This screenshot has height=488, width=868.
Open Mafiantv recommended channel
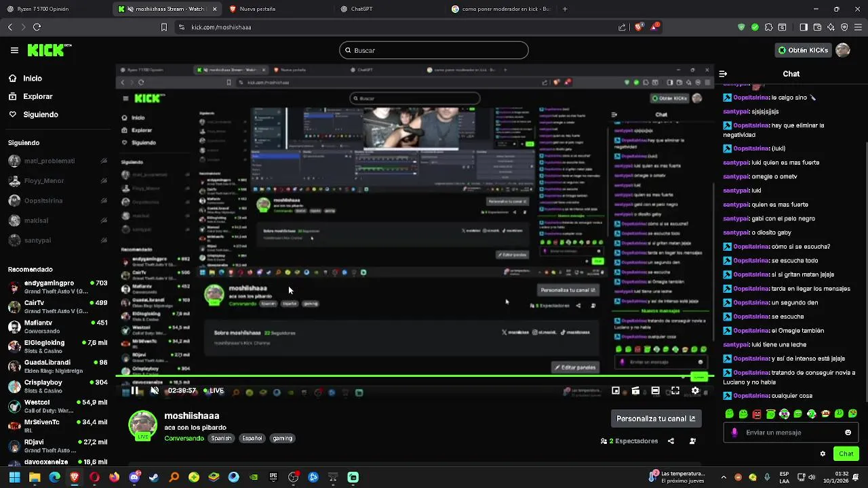57,327
